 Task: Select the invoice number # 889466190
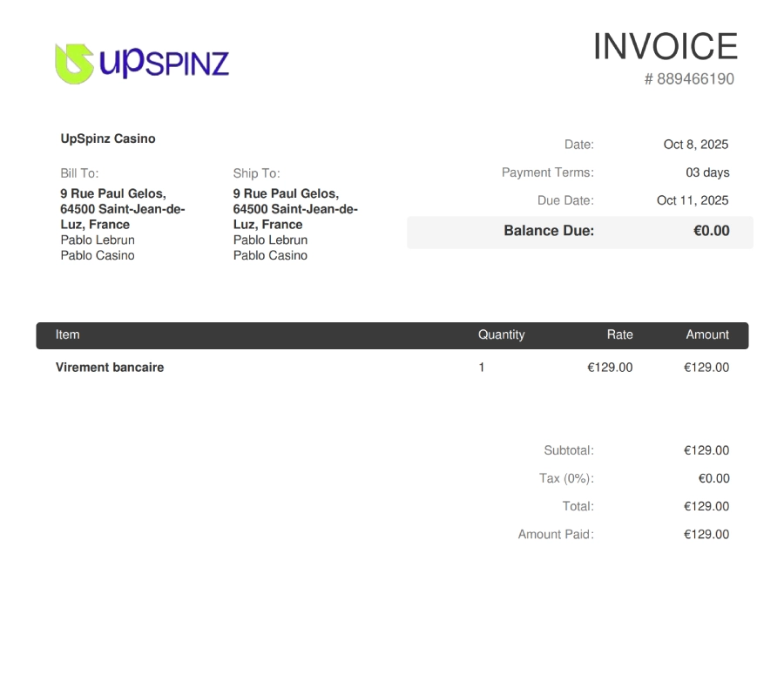690,81
